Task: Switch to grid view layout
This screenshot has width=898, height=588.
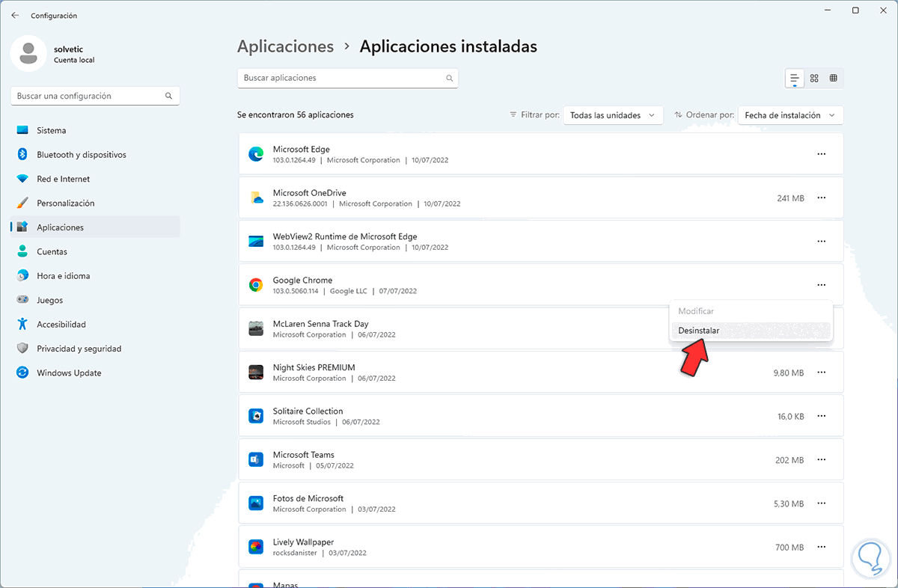Action: (x=814, y=78)
